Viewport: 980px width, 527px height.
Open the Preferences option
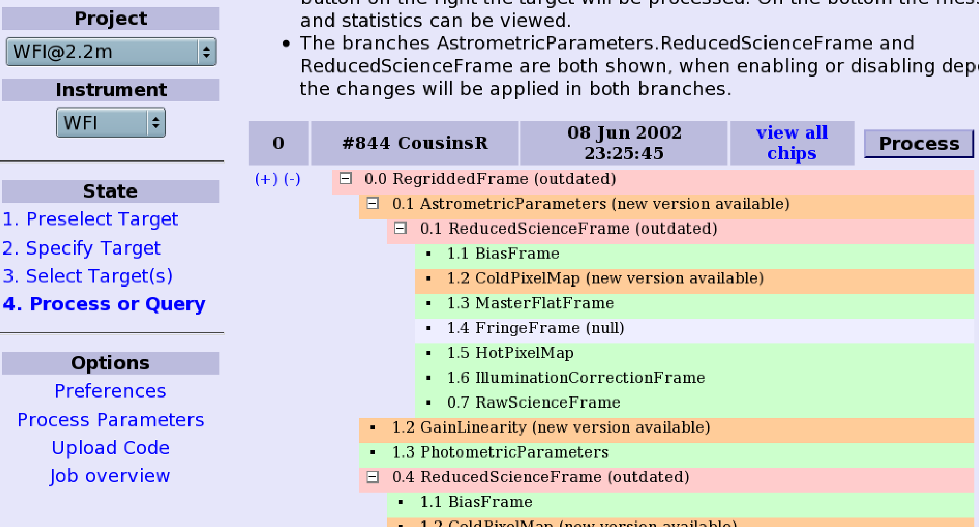point(110,391)
